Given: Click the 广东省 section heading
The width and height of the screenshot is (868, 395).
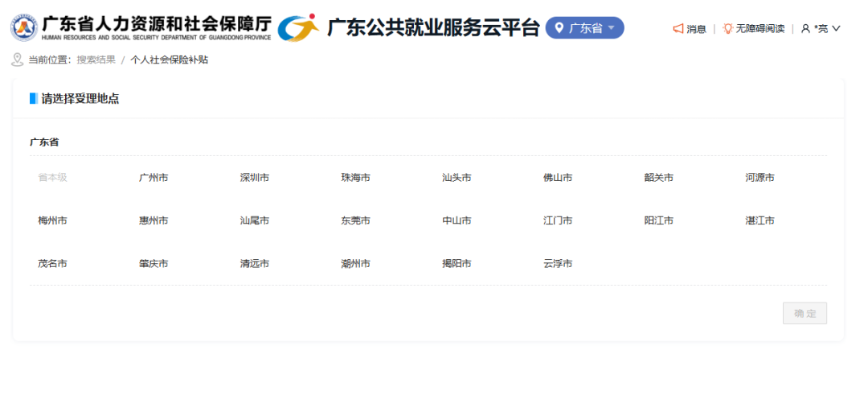Looking at the screenshot, I should coord(44,142).
